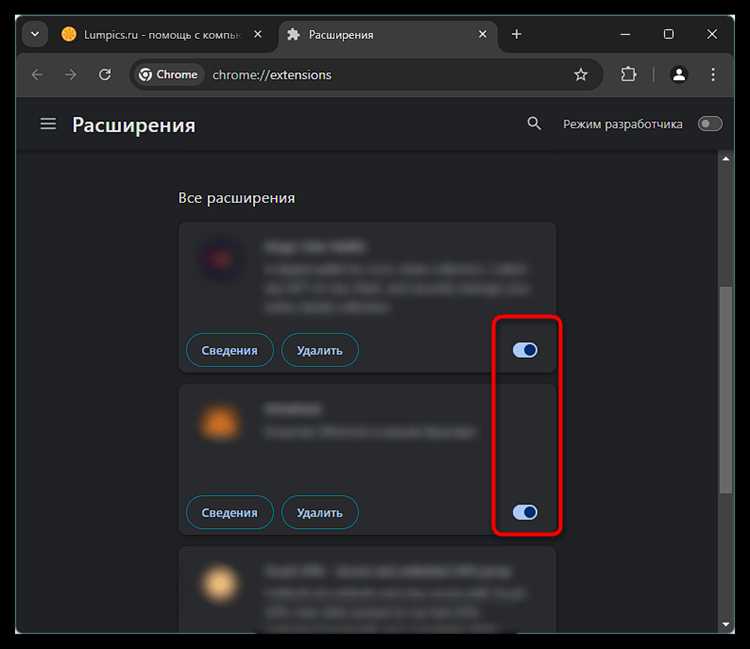Click the page scrollbar thumb
The height and width of the screenshot is (649, 750).
(x=726, y=389)
